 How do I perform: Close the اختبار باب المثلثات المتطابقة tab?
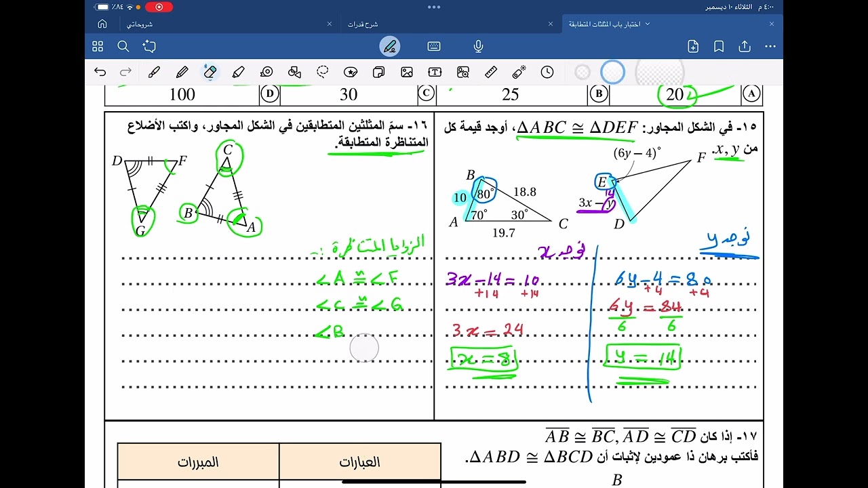click(x=772, y=24)
